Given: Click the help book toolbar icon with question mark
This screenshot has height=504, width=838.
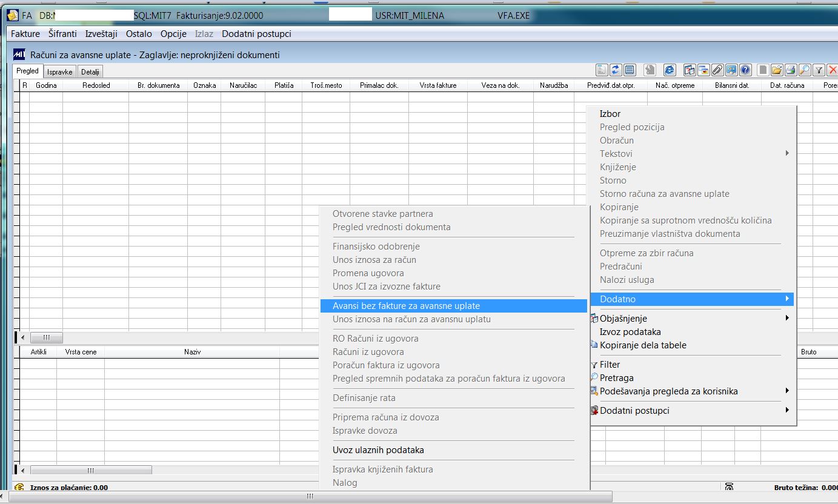Looking at the screenshot, I should (690, 70).
